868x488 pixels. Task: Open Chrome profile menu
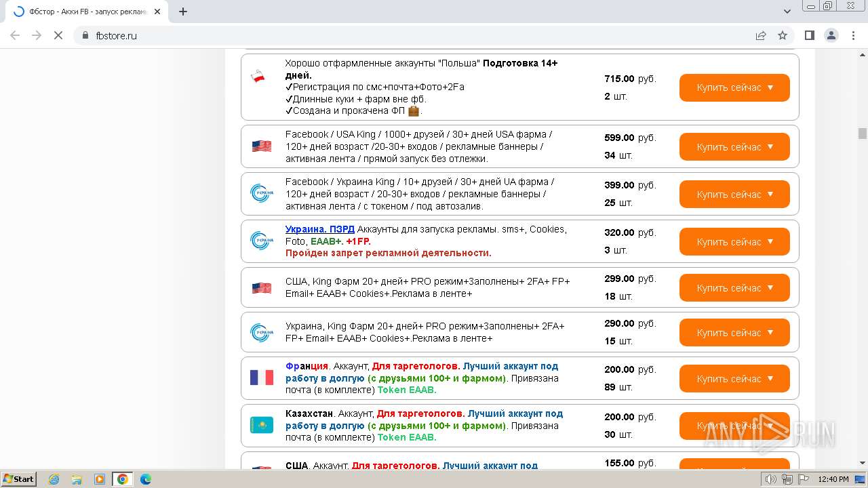tap(831, 35)
